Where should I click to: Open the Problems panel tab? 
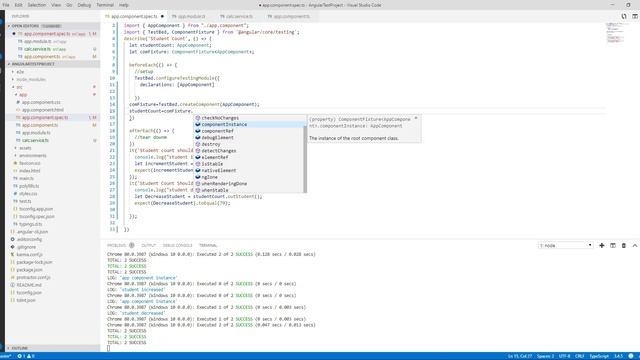coord(116,245)
